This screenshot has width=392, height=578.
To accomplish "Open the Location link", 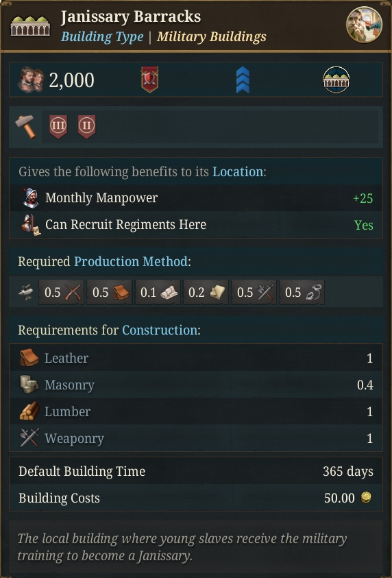I will click(x=238, y=172).
